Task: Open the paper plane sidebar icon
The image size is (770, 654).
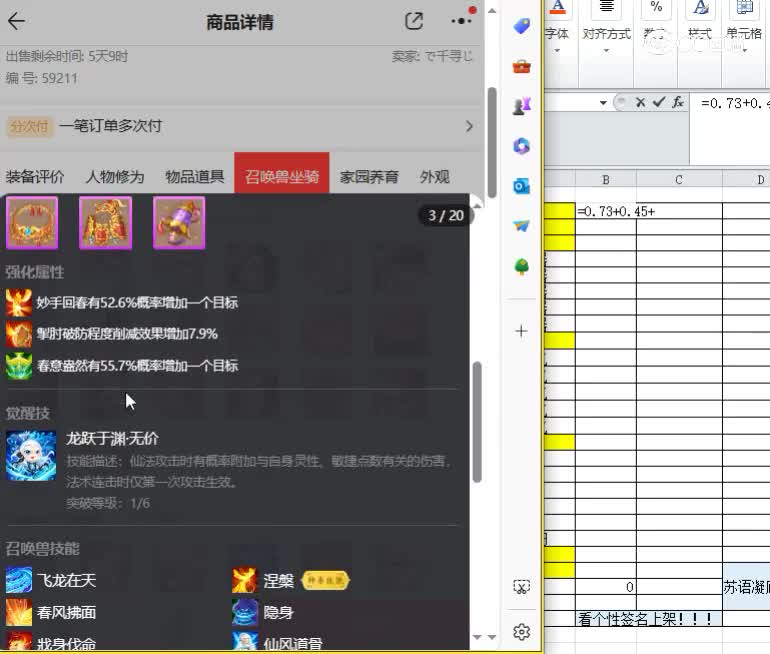Action: point(522,226)
